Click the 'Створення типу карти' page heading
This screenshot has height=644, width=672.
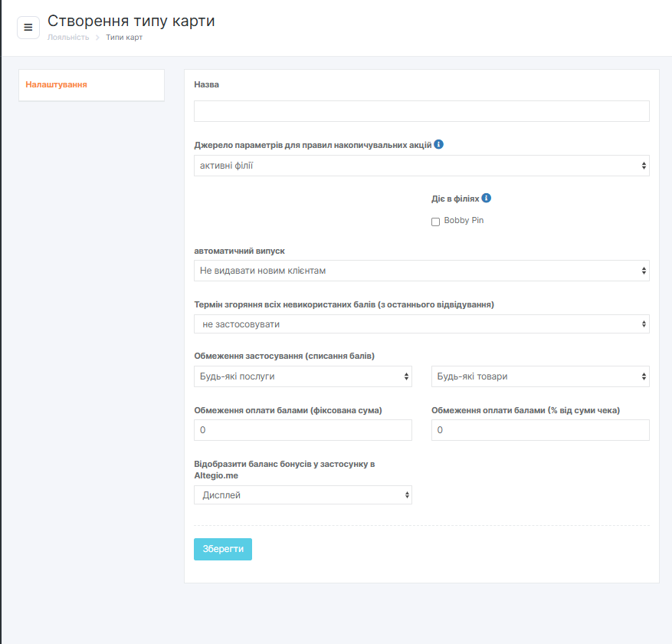131,21
